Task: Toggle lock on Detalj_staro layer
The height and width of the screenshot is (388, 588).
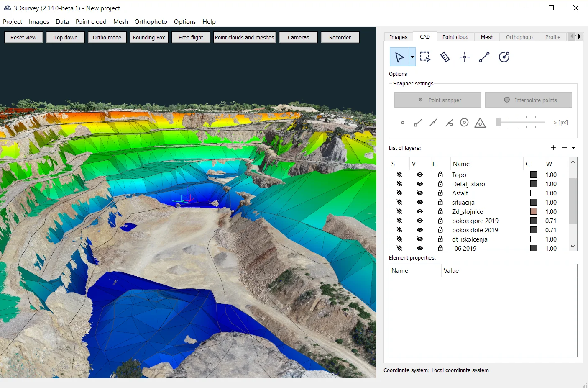Action: [x=440, y=184]
